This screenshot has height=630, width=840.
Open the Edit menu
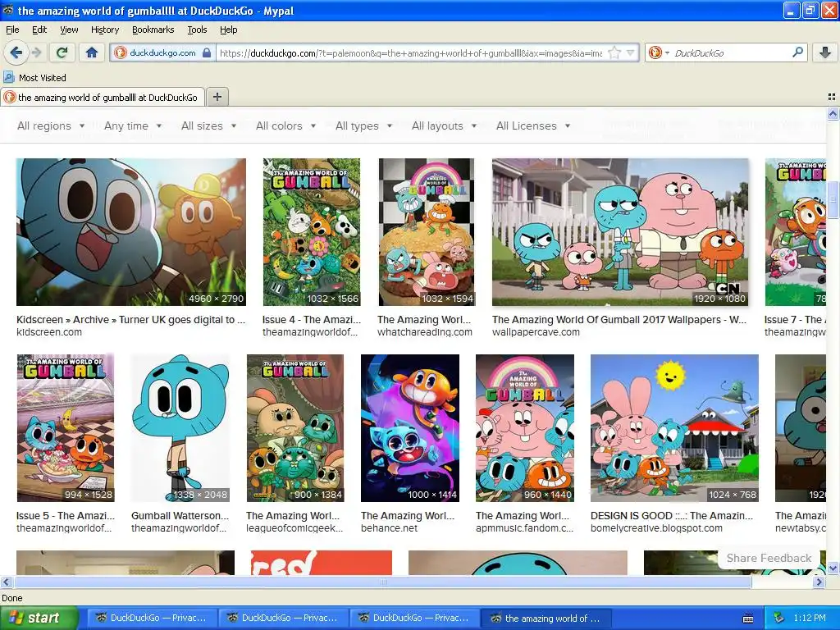pos(39,30)
